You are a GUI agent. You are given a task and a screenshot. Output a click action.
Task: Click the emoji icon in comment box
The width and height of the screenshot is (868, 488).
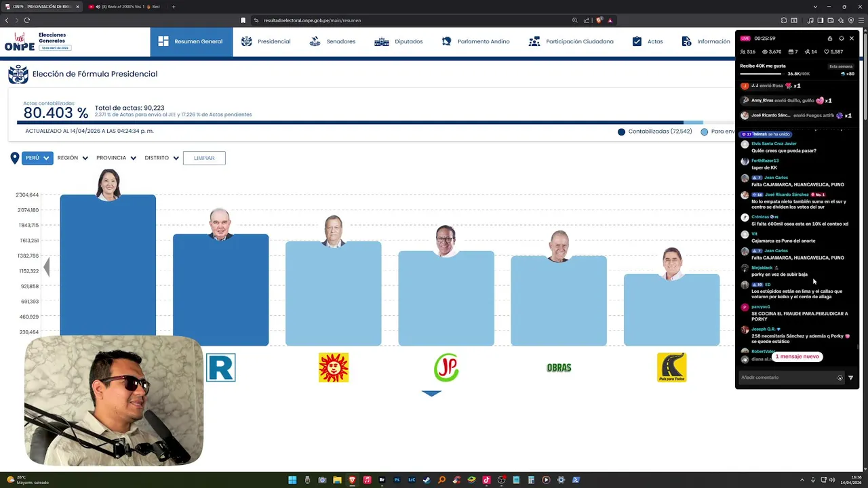click(x=840, y=378)
